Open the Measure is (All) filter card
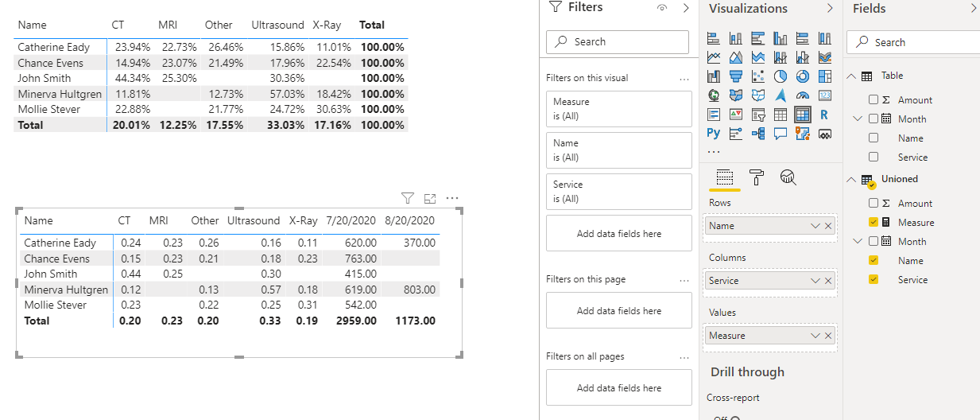The image size is (980, 420). click(x=619, y=109)
